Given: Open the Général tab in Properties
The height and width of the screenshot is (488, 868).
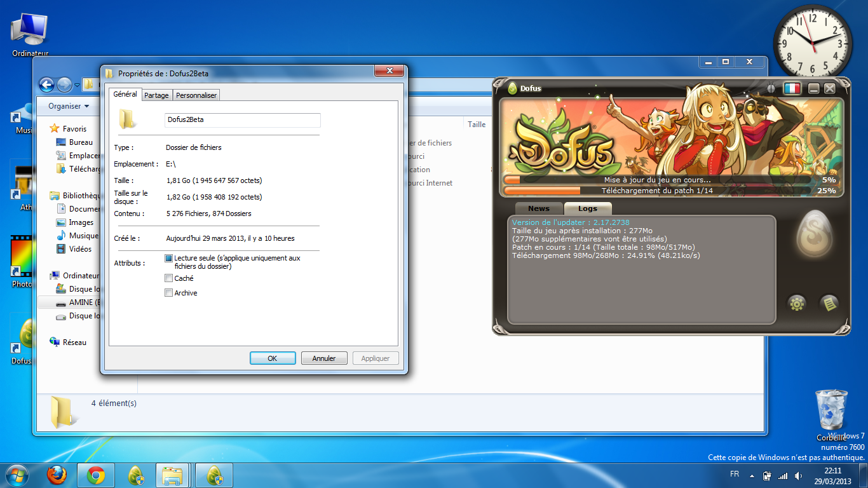Looking at the screenshot, I should [125, 94].
